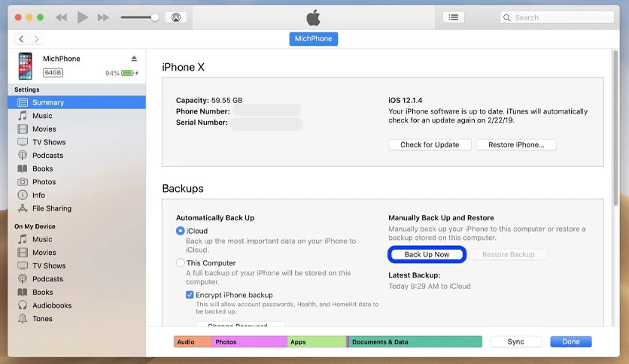Click the 'Serial Number:' label
Screen dimensions: 629x364
coord(202,123)
